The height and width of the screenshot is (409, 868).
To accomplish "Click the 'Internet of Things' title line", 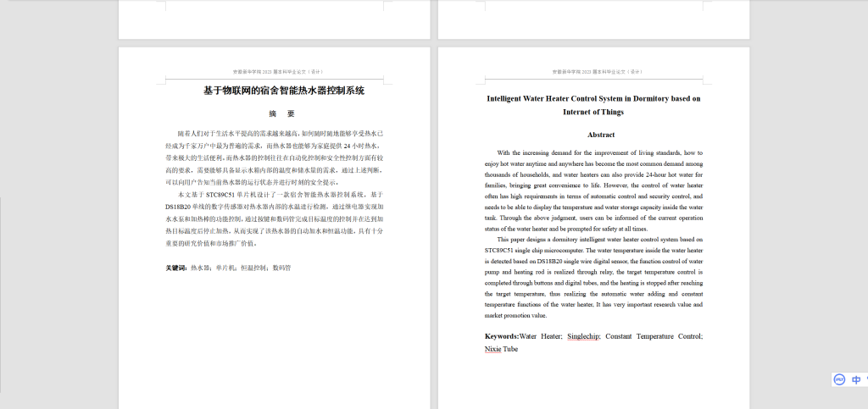I will coord(593,112).
